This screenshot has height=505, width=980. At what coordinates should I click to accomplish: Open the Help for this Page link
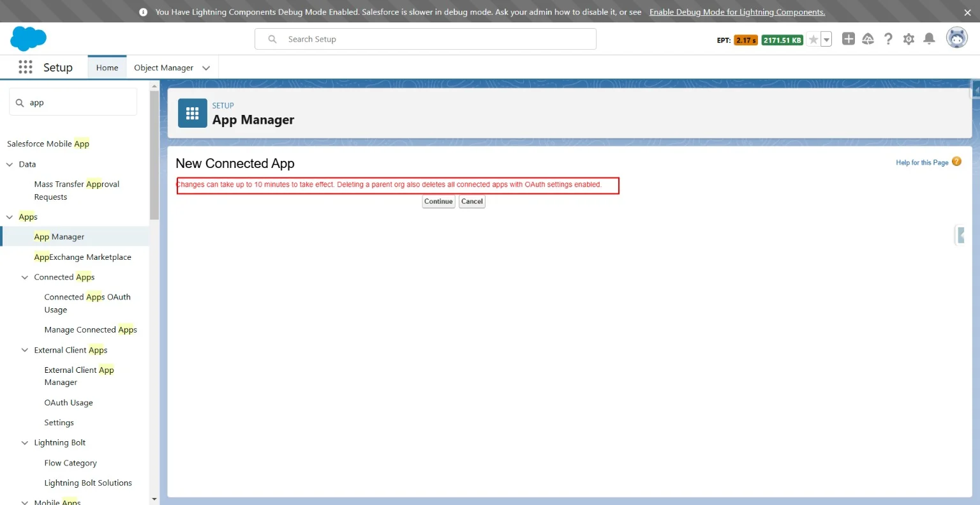click(922, 163)
